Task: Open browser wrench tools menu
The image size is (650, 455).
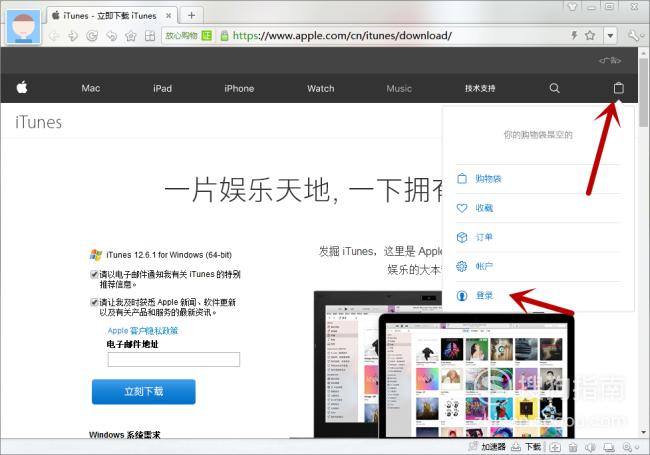Action: (634, 36)
